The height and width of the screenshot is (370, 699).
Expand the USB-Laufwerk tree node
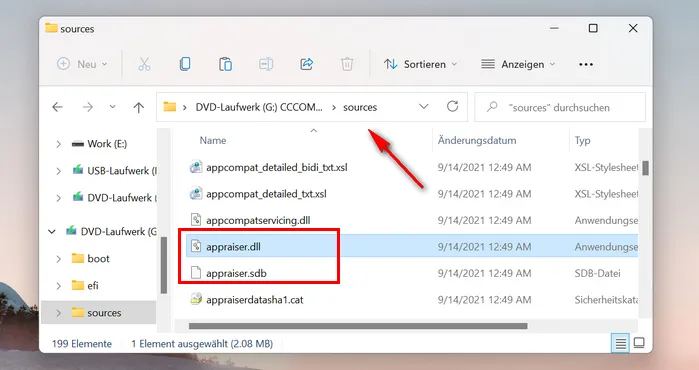(x=58, y=171)
